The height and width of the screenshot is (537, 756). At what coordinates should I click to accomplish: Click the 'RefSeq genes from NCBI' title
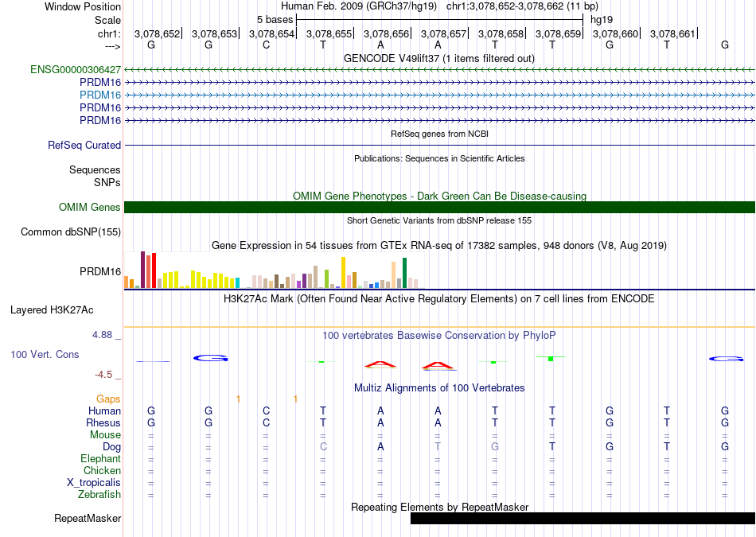click(x=439, y=134)
